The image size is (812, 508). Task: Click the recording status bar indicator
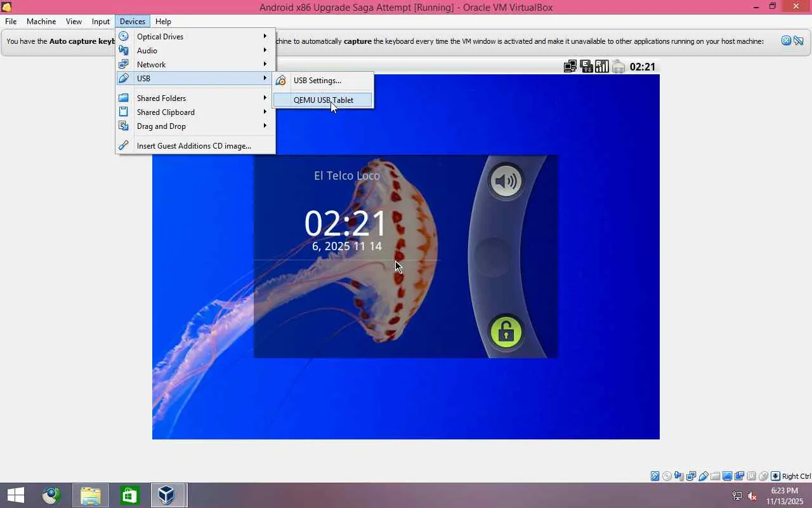coord(739,476)
